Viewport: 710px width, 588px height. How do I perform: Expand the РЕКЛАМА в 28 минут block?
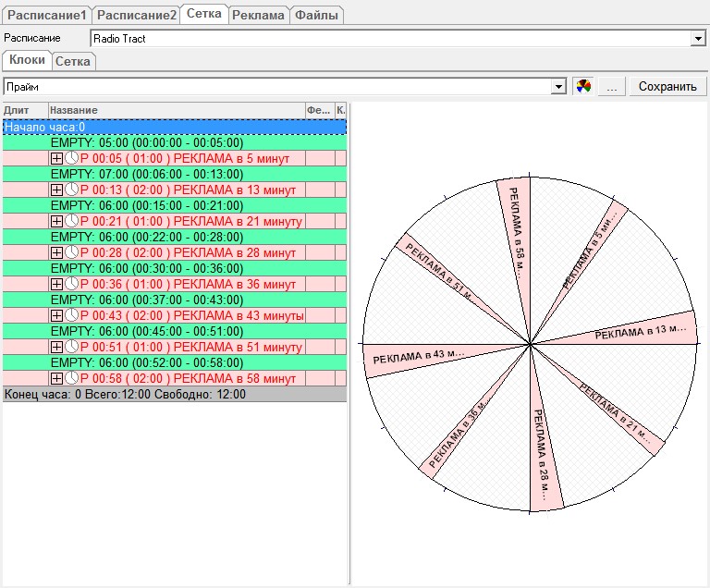(x=56, y=252)
